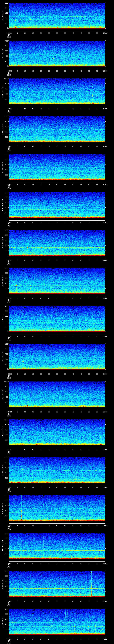Click the 1:27:00 start time label
The height and width of the screenshot is (644, 114).
[9, 525]
